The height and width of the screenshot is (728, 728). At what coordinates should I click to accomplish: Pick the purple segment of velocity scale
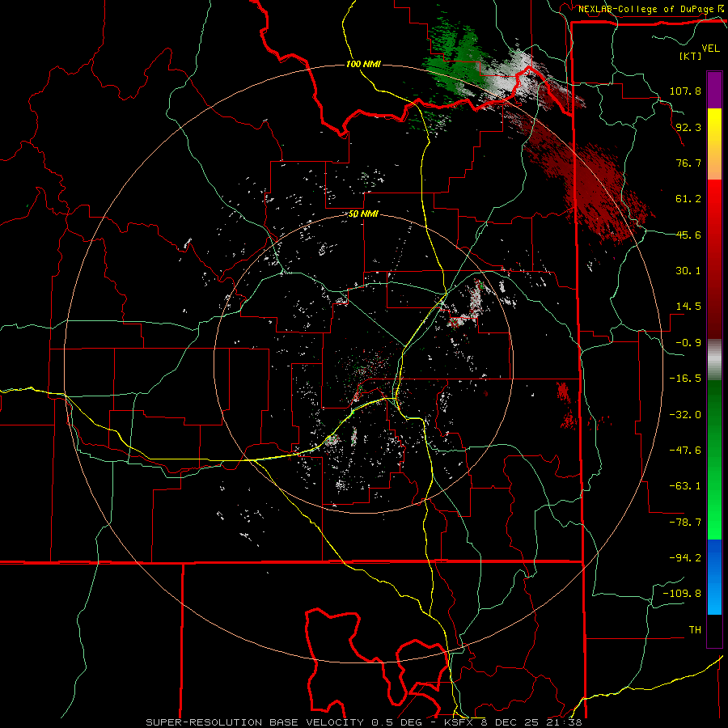714,90
